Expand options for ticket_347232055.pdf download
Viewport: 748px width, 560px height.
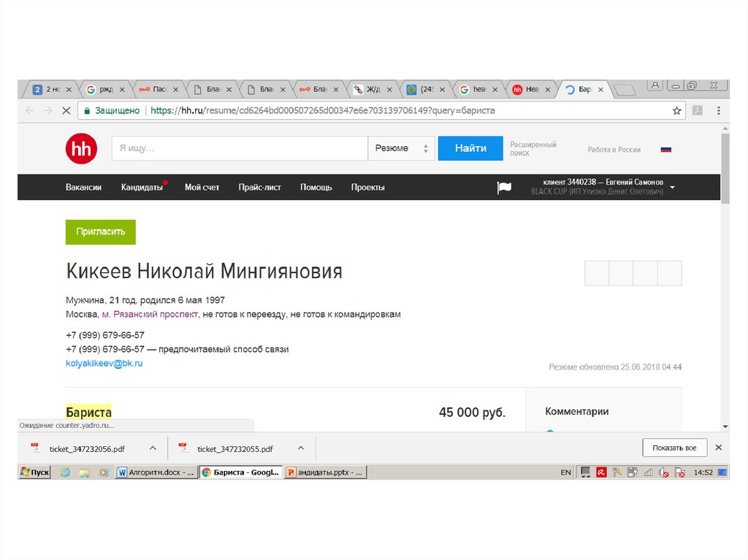301,448
